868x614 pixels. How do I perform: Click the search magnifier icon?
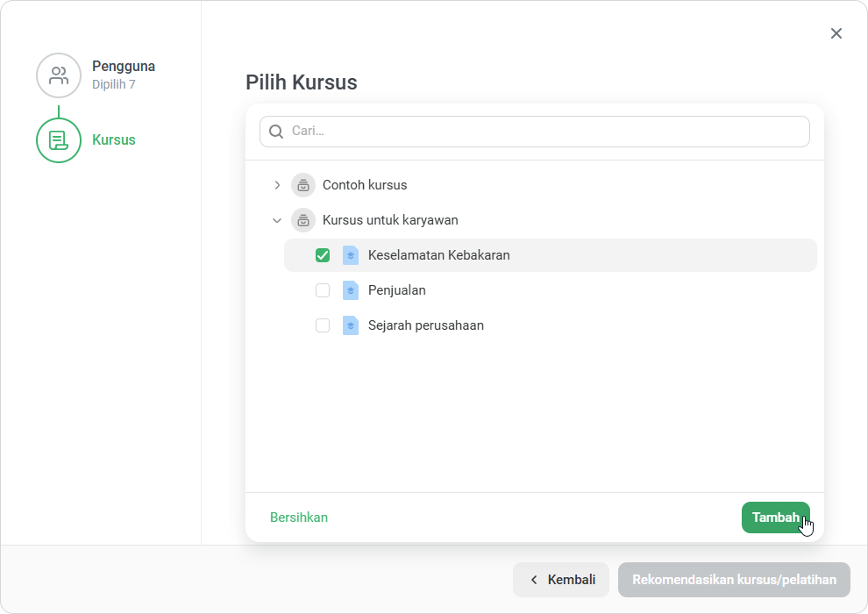(275, 132)
